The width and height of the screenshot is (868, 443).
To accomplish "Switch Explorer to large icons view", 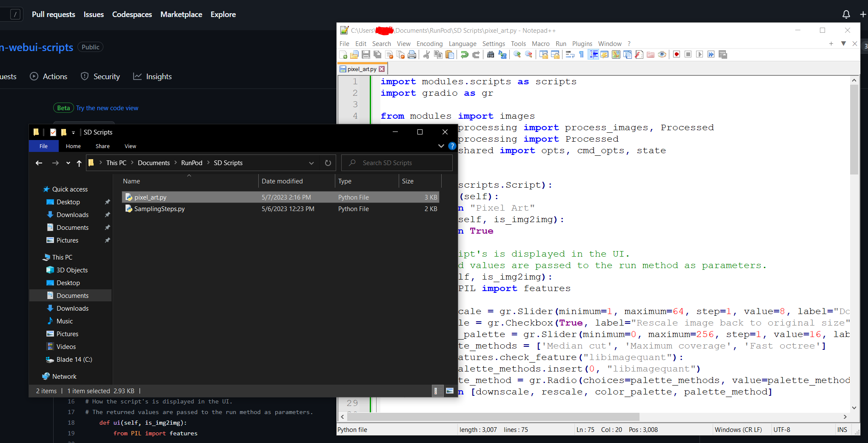I will coord(450,391).
